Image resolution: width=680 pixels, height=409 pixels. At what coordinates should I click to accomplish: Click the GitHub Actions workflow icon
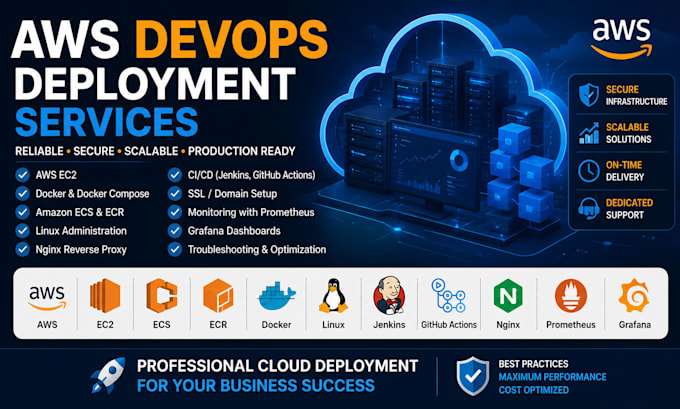tap(448, 295)
